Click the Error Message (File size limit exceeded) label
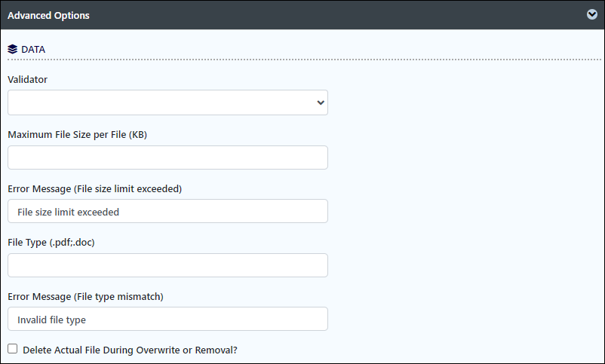This screenshot has width=605, height=364. coord(94,188)
